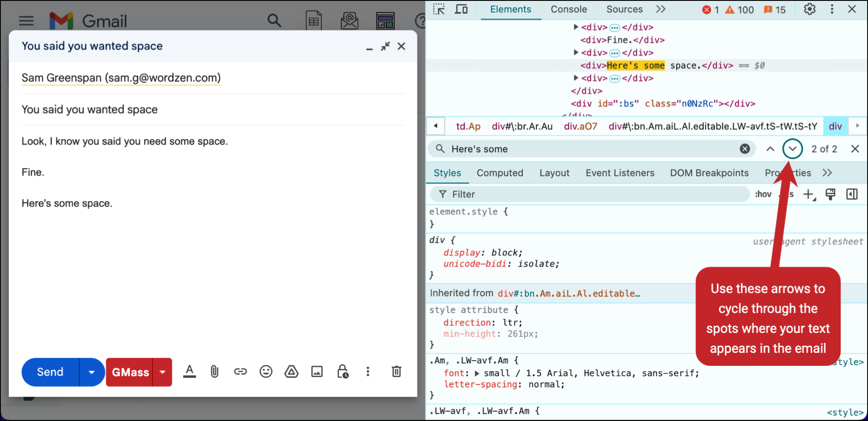
Task: Click the styles Filter field
Action: point(591,194)
